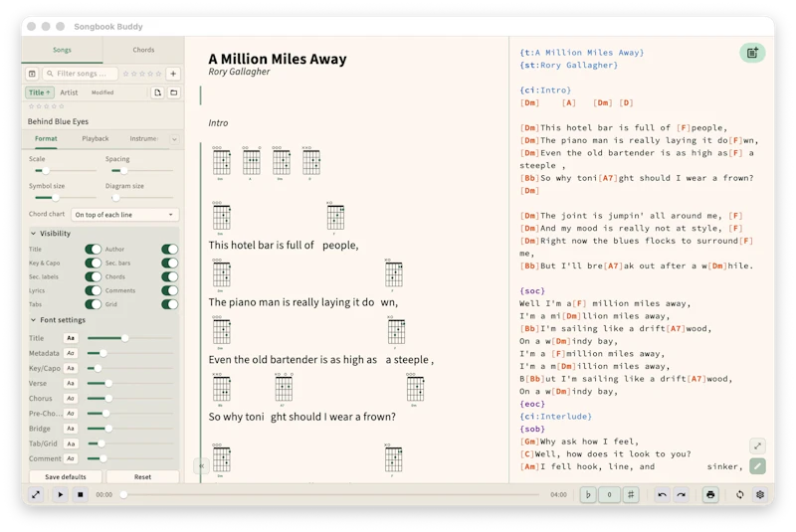Select the Playback tab

tap(96, 138)
